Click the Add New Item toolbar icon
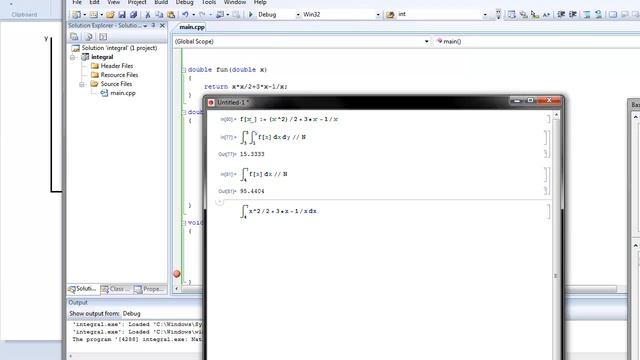Viewport: 640px width, 360px height. (94, 15)
